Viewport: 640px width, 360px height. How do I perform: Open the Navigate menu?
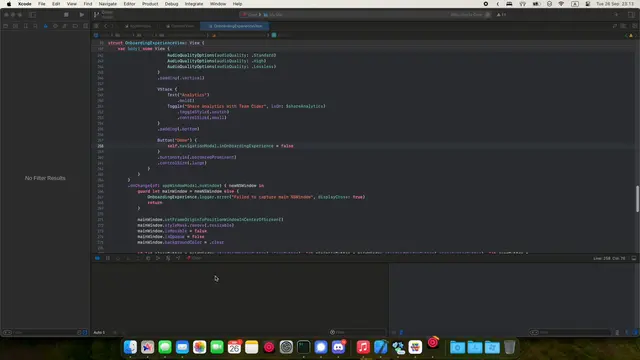click(108, 4)
